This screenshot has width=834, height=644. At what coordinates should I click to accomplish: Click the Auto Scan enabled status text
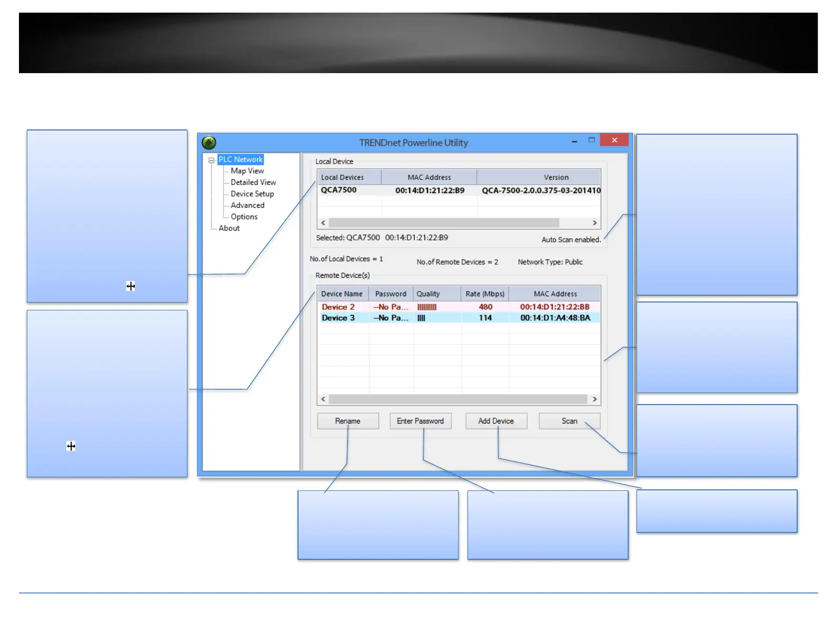571,240
